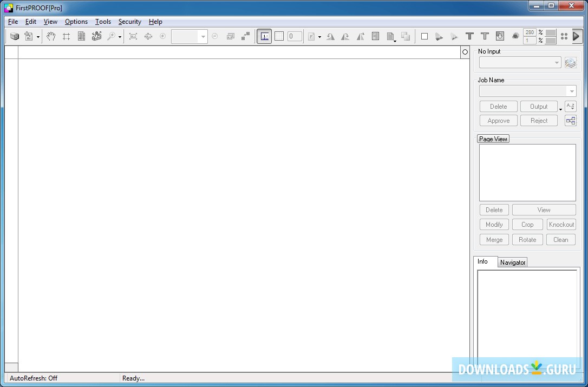Click the mirror flip icon
The width and height of the screenshot is (588, 387).
(361, 36)
